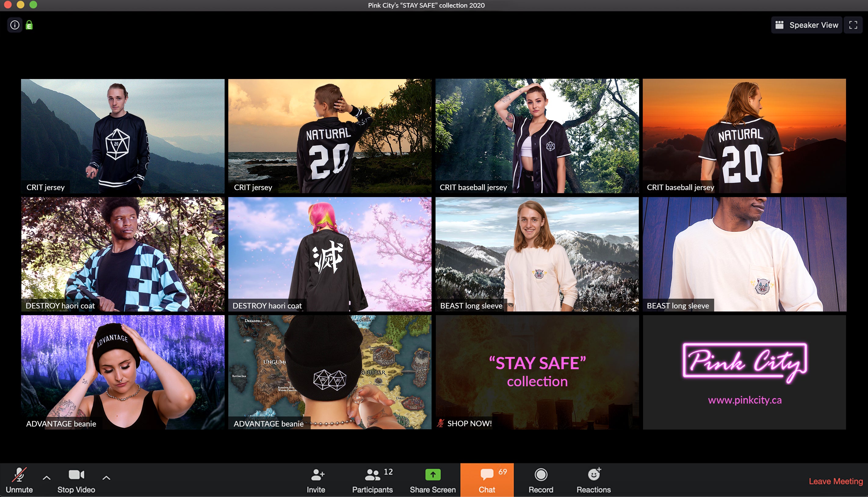The image size is (868, 497).
Task: Click the green macOS zoom window button
Action: pos(33,5)
